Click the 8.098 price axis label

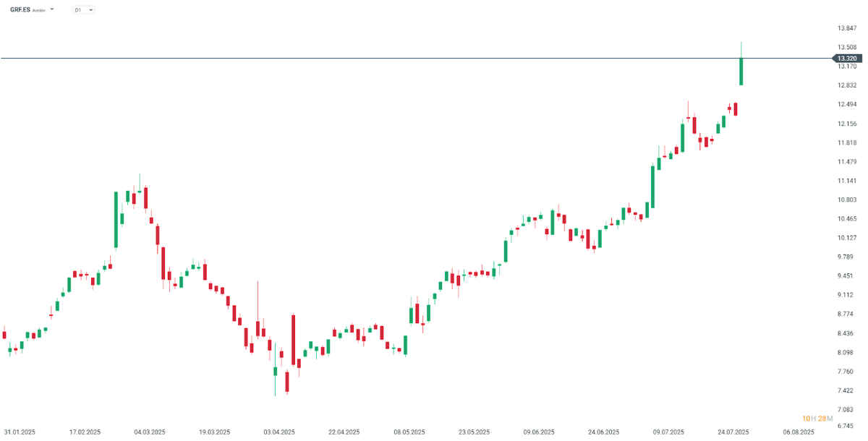[x=847, y=353]
